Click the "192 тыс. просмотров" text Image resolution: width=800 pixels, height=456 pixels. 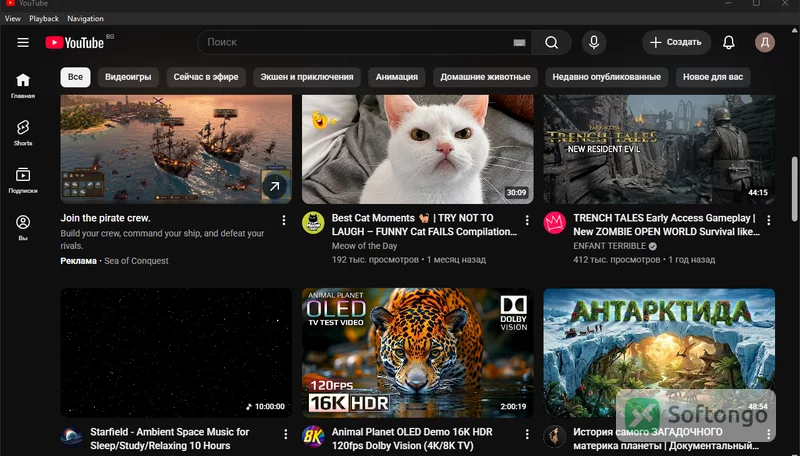point(375,260)
